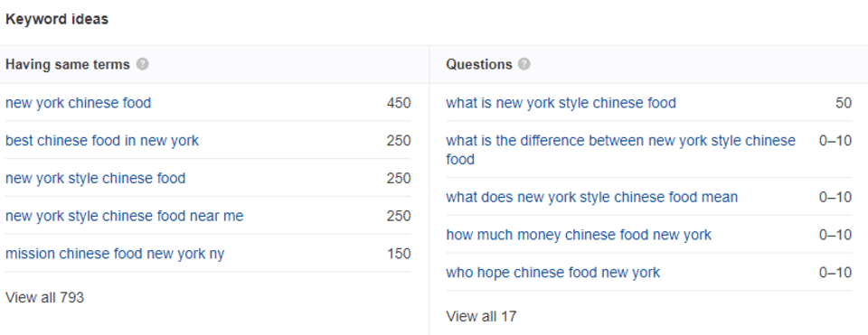Select keyword new york style chinese food
The height and width of the screenshot is (335, 868).
95,179
